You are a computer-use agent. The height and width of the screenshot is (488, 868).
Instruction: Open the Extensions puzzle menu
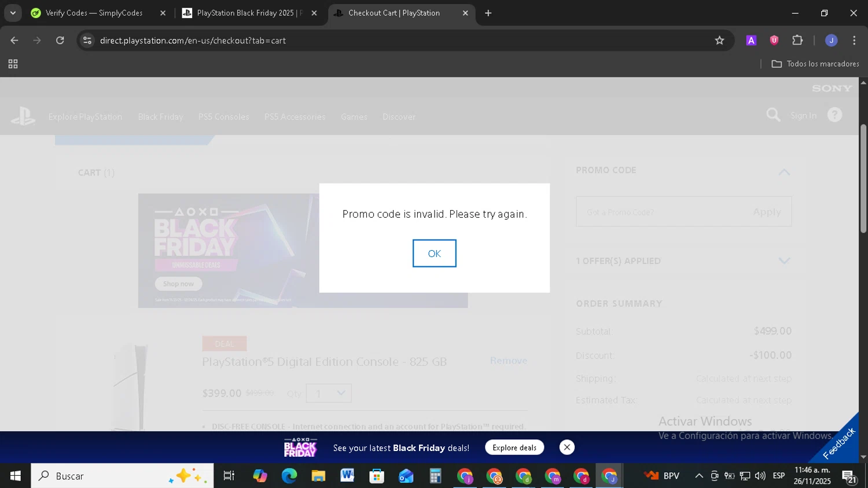tap(797, 41)
